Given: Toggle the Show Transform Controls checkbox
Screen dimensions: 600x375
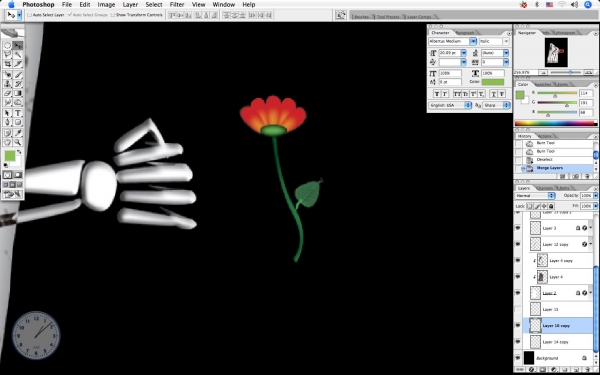Looking at the screenshot, I should (x=112, y=15).
